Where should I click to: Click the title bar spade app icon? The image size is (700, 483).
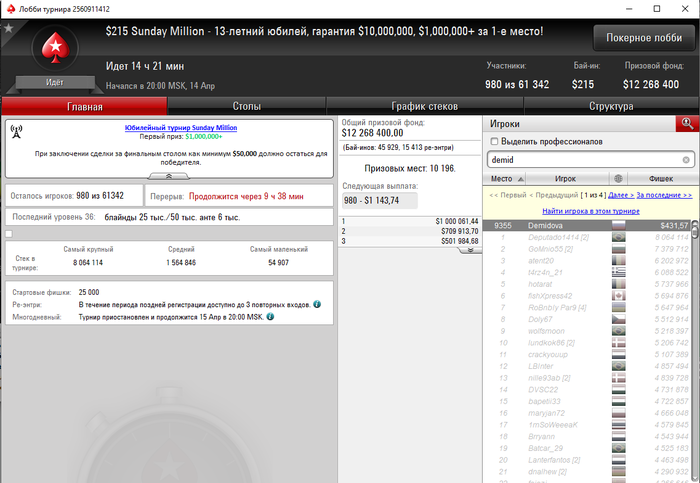[x=11, y=9]
